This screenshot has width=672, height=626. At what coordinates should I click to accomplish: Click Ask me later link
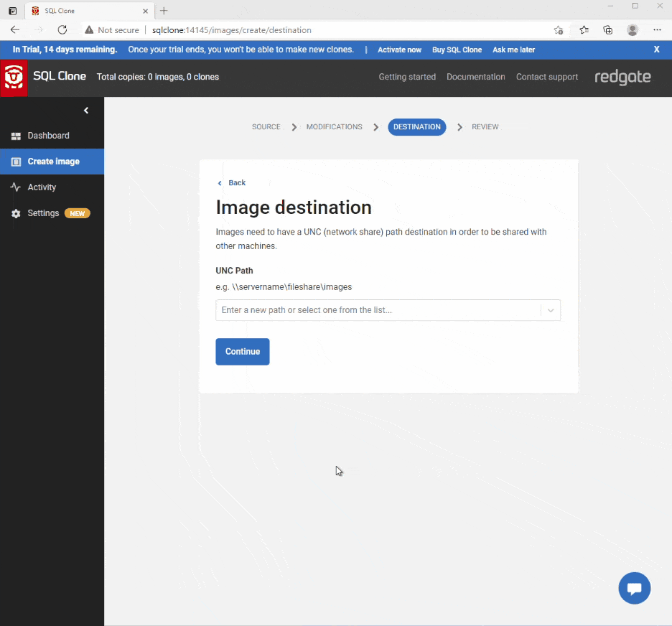click(513, 50)
